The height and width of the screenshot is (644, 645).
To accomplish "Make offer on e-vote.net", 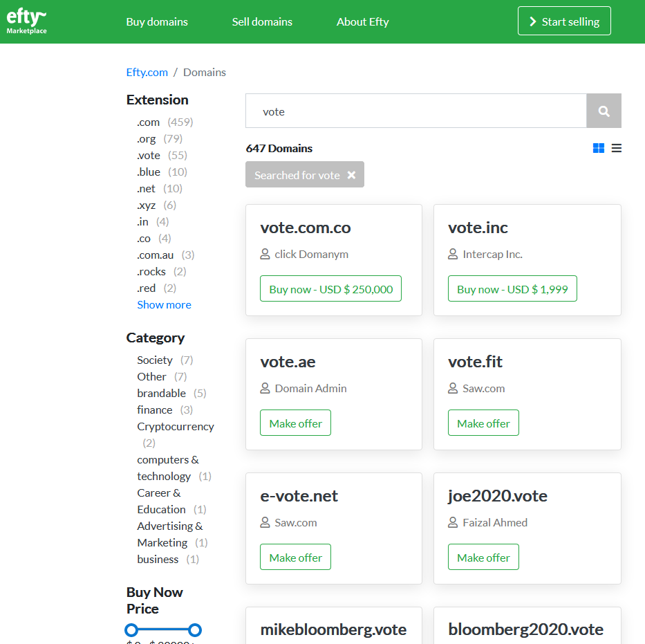I will point(295,557).
